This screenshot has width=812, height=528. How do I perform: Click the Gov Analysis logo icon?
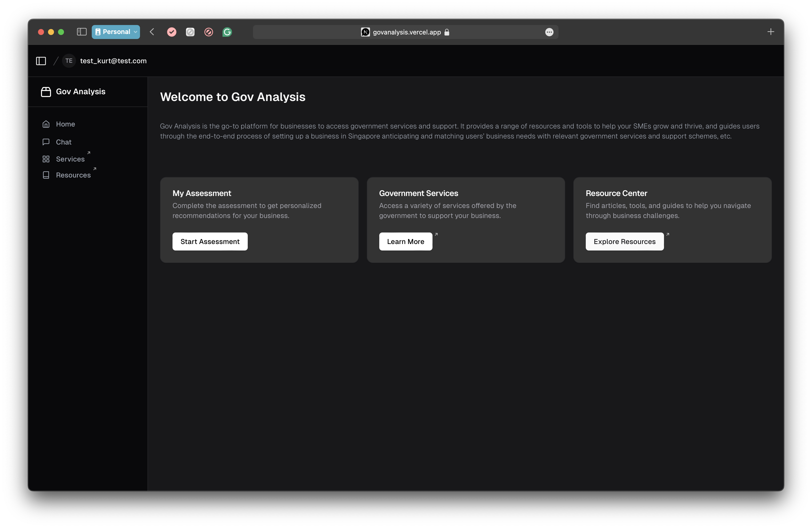coord(46,92)
